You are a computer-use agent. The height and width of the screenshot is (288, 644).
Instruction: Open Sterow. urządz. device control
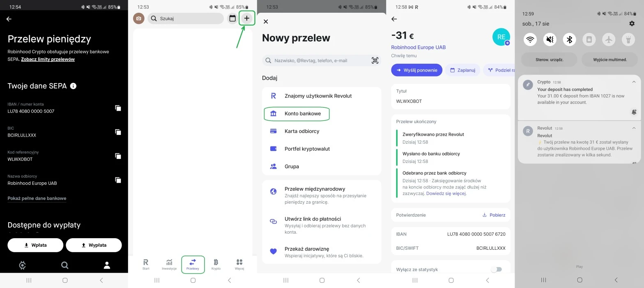click(x=549, y=60)
